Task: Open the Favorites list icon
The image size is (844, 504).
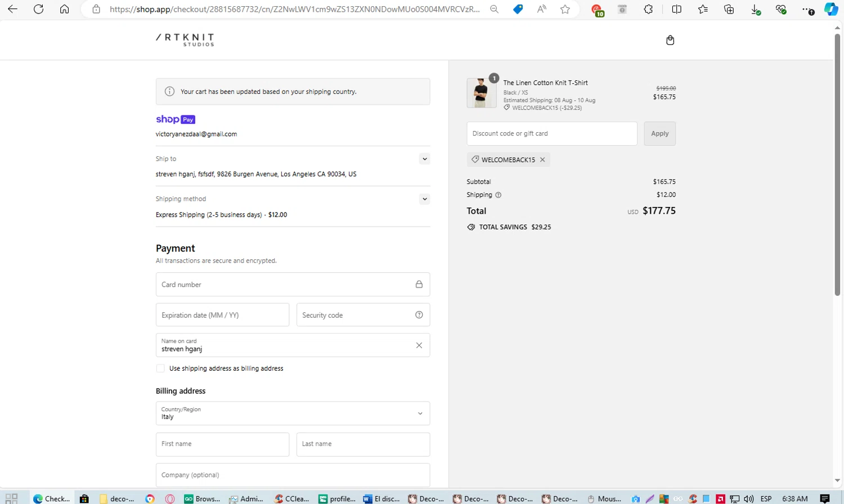Action: (x=703, y=9)
